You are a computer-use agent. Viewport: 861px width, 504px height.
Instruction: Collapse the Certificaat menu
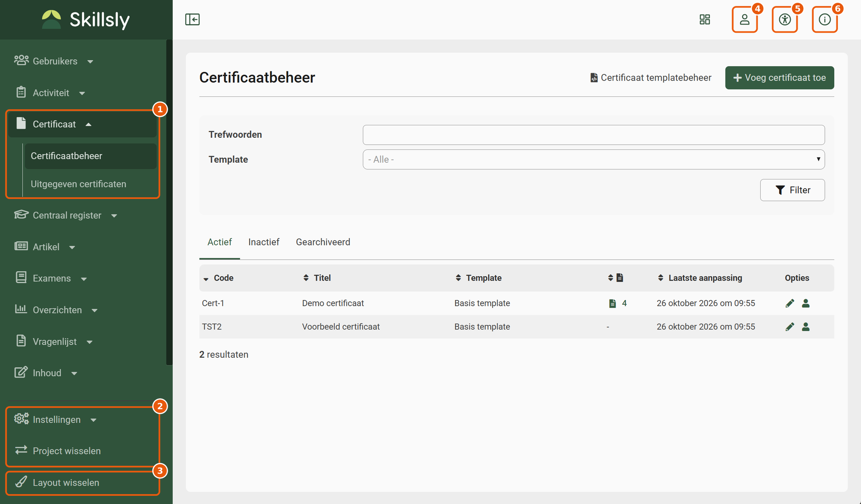coord(83,124)
